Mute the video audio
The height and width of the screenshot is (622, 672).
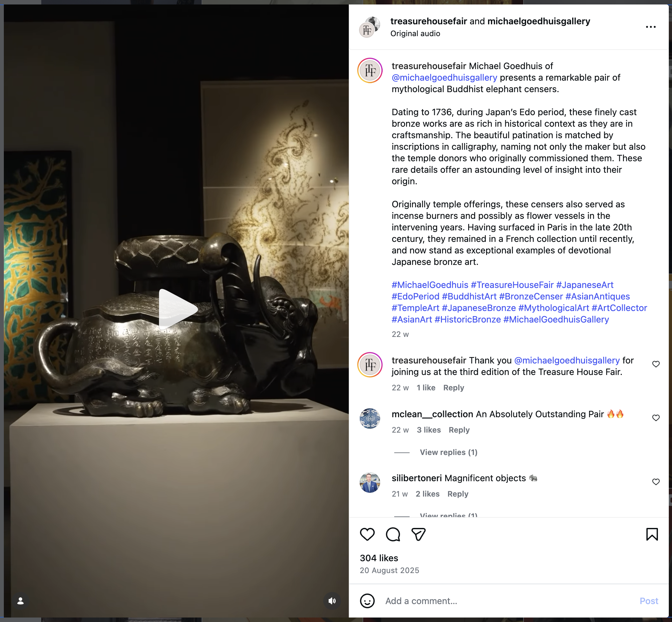pos(332,601)
